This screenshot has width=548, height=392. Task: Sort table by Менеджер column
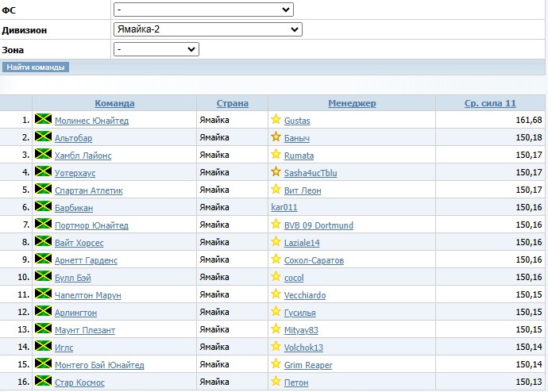pos(352,103)
